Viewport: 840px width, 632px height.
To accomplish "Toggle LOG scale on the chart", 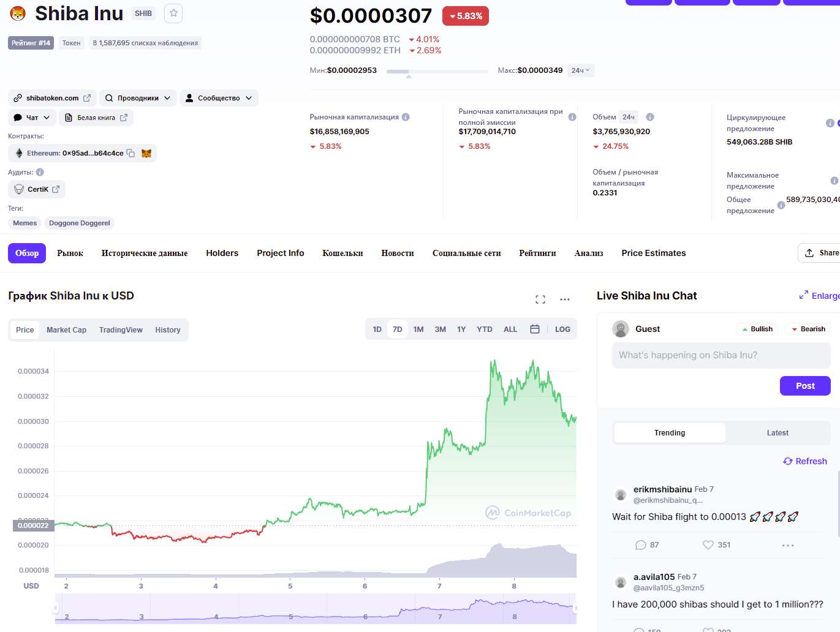I will coord(562,329).
